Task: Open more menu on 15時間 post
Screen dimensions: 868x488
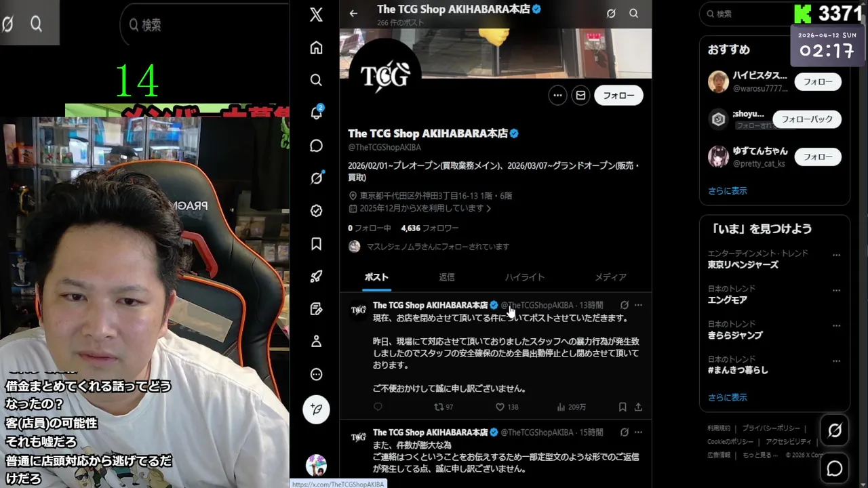Action: pos(638,432)
